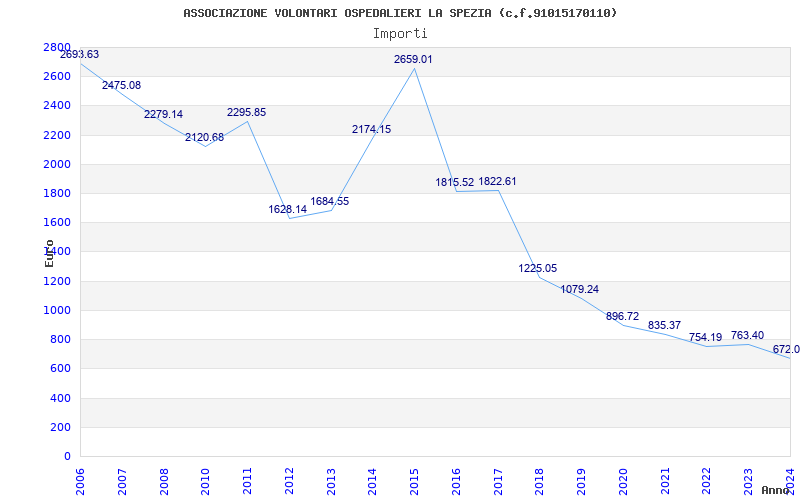
Task: Click the y-axis tick 2600
Action: click(57, 77)
